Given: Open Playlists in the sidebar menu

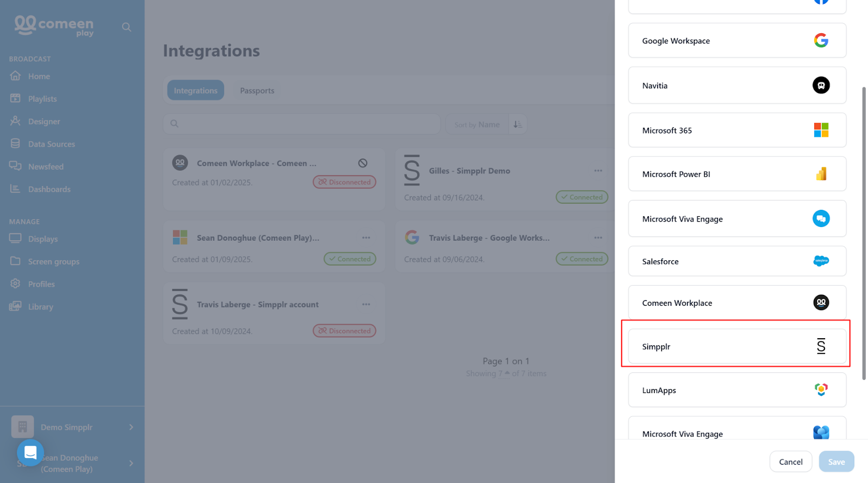Looking at the screenshot, I should [x=42, y=99].
